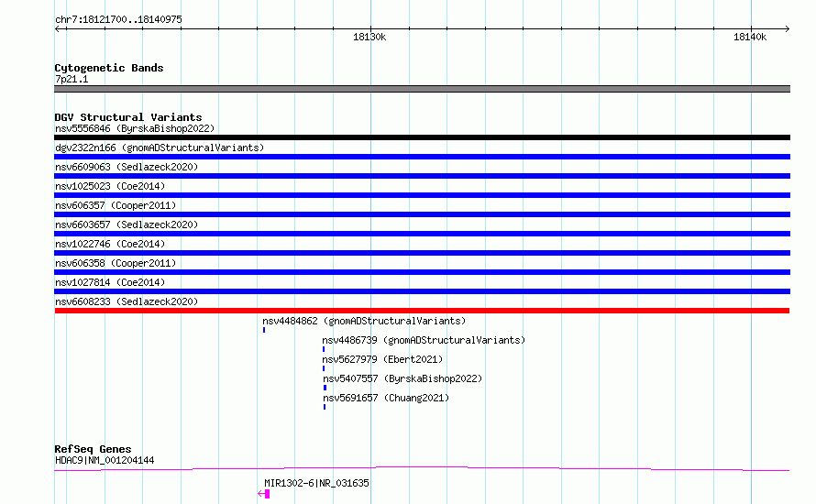816x504 pixels.
Task: Click small blue marker under nsv4484862
Action: (x=264, y=330)
